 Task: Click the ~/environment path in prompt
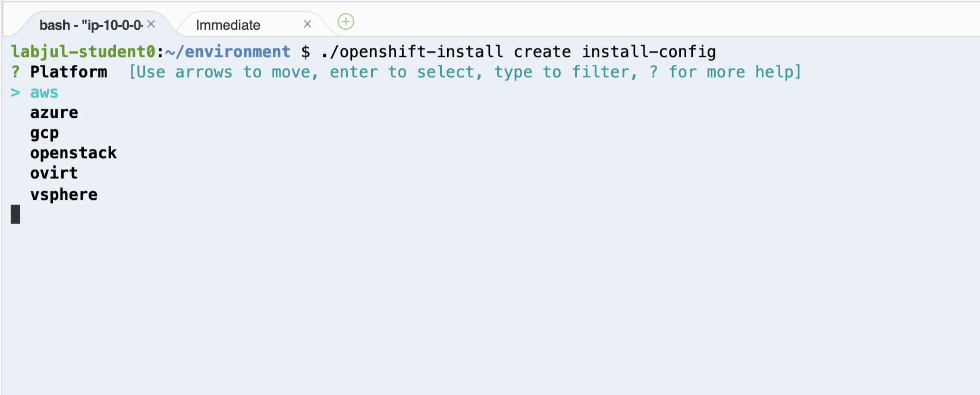point(228,52)
